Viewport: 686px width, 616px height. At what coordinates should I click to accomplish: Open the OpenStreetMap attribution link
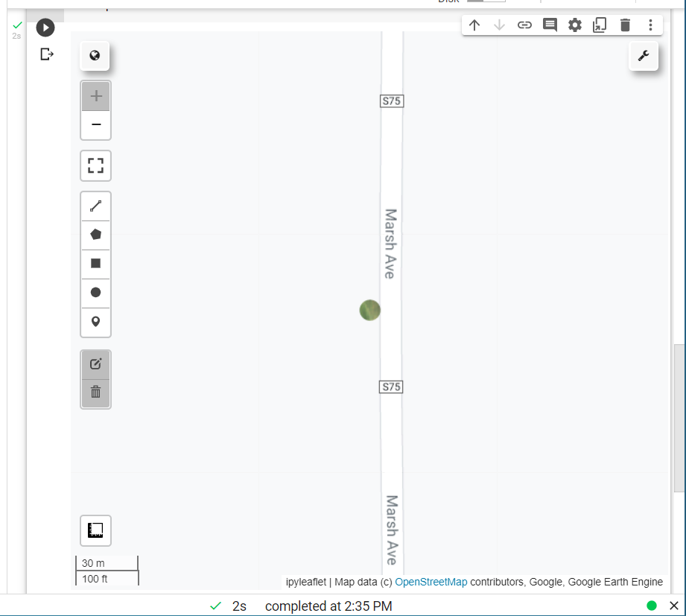pyautogui.click(x=431, y=582)
